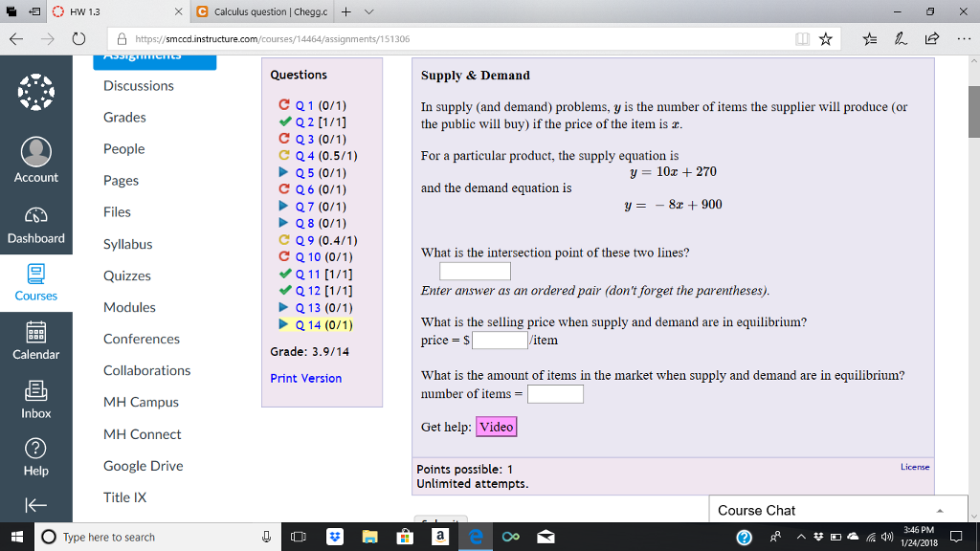Click the Video help button
This screenshot has width=980, height=551.
(x=496, y=427)
